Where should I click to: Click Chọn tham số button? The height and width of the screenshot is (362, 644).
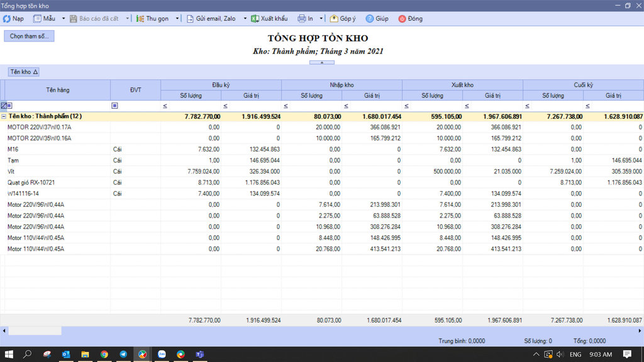pos(29,36)
